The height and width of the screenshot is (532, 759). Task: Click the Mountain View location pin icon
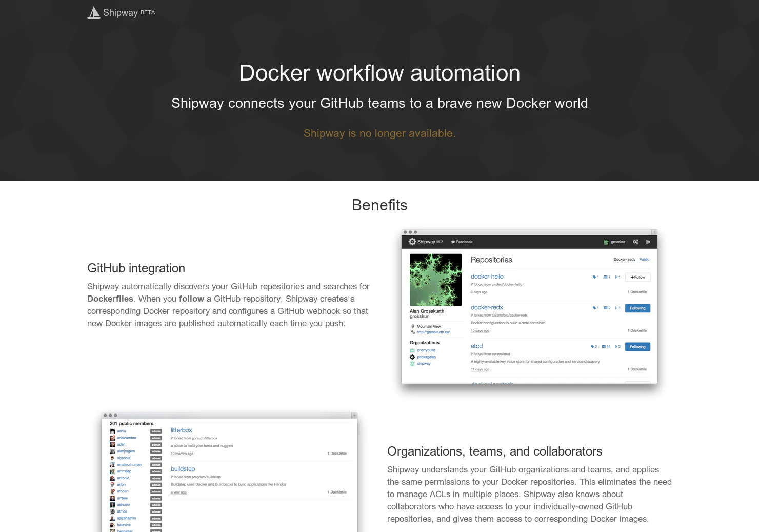[413, 326]
